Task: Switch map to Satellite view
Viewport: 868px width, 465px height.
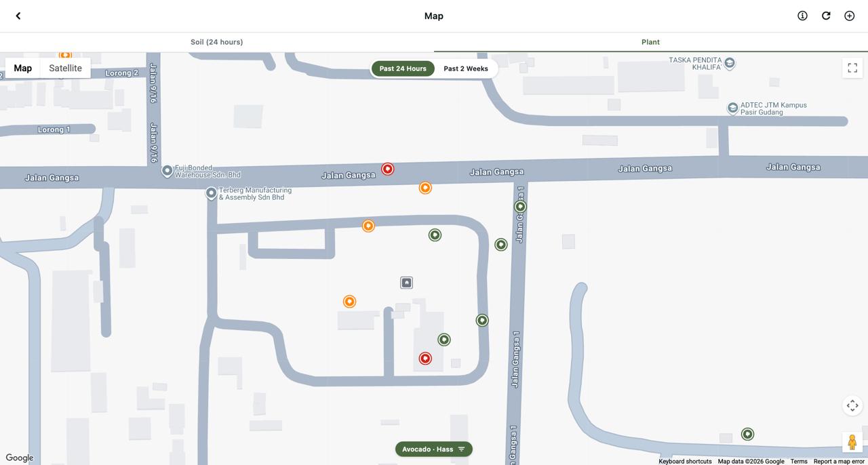Action: click(65, 68)
